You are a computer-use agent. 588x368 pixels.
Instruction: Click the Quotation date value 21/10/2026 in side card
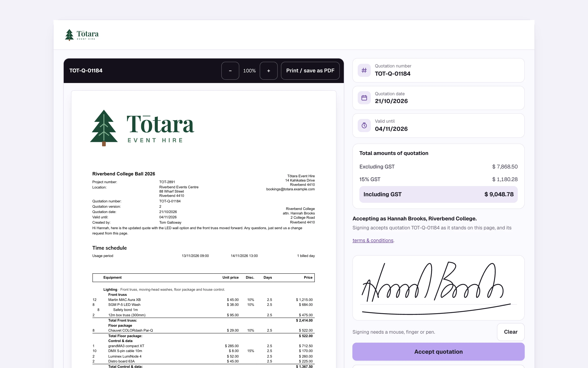[x=391, y=101]
